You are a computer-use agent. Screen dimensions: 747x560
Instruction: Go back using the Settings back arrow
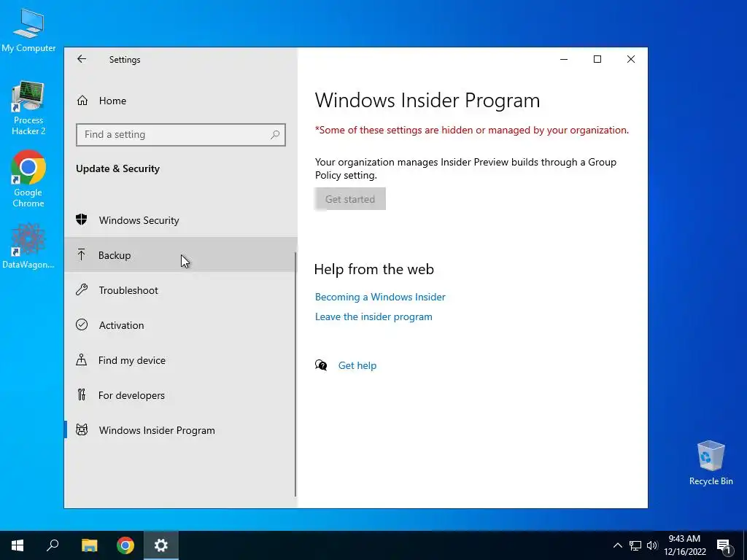pyautogui.click(x=82, y=59)
